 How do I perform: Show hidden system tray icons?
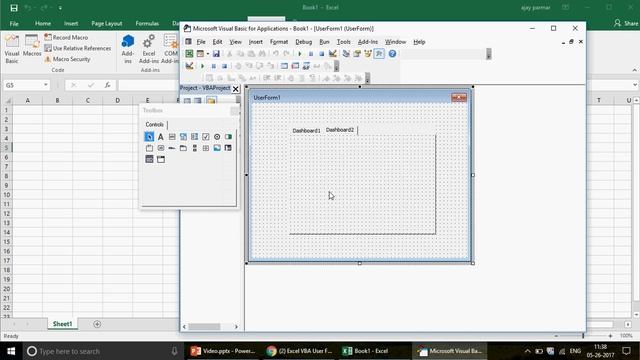tap(527, 351)
